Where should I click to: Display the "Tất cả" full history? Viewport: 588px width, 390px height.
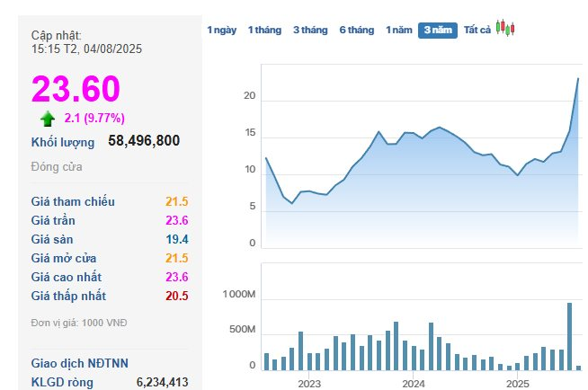click(477, 30)
